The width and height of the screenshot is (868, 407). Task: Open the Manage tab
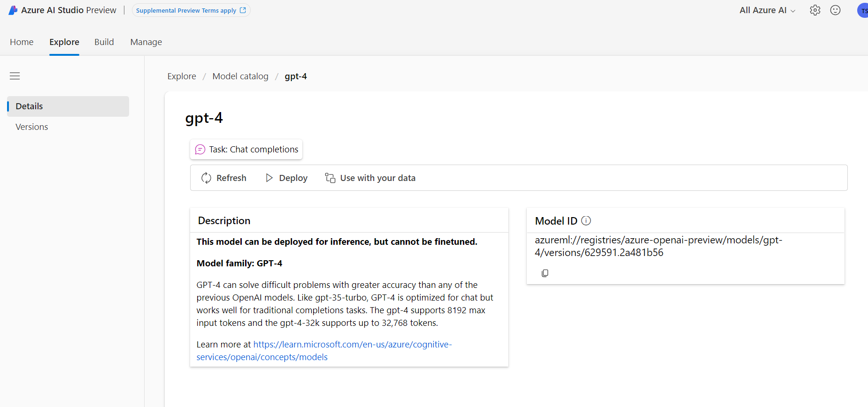tap(146, 42)
